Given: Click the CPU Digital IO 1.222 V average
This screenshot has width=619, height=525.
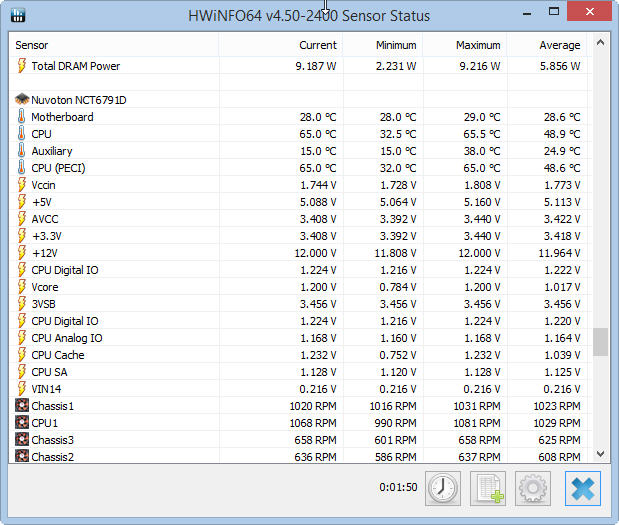Looking at the screenshot, I should click(562, 270).
